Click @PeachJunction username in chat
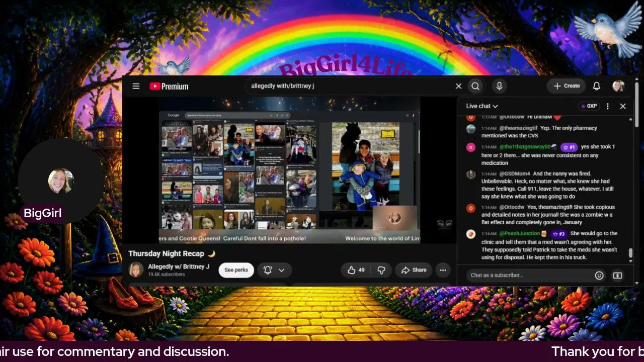 (520, 234)
